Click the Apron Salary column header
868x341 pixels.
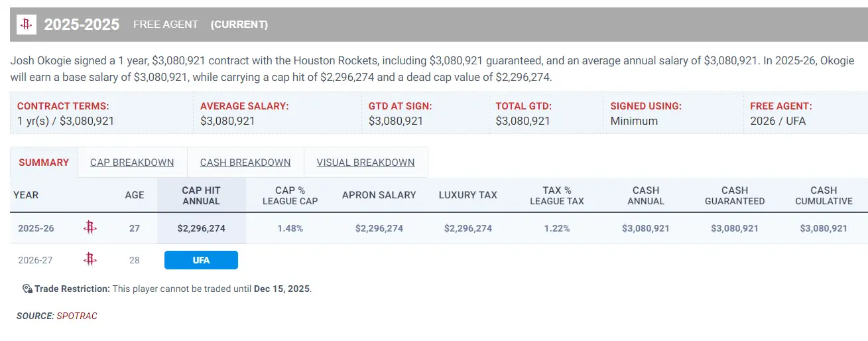[379, 195]
